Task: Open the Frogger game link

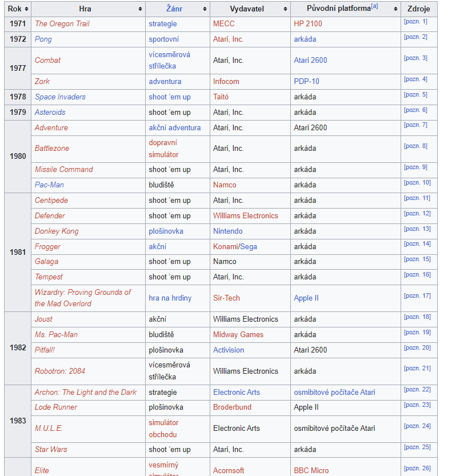Action: coord(47,246)
